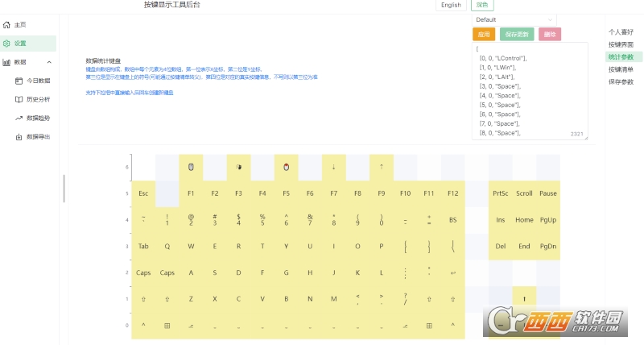Click the Home key cell
The width and height of the screenshot is (644, 345).
(525, 220)
